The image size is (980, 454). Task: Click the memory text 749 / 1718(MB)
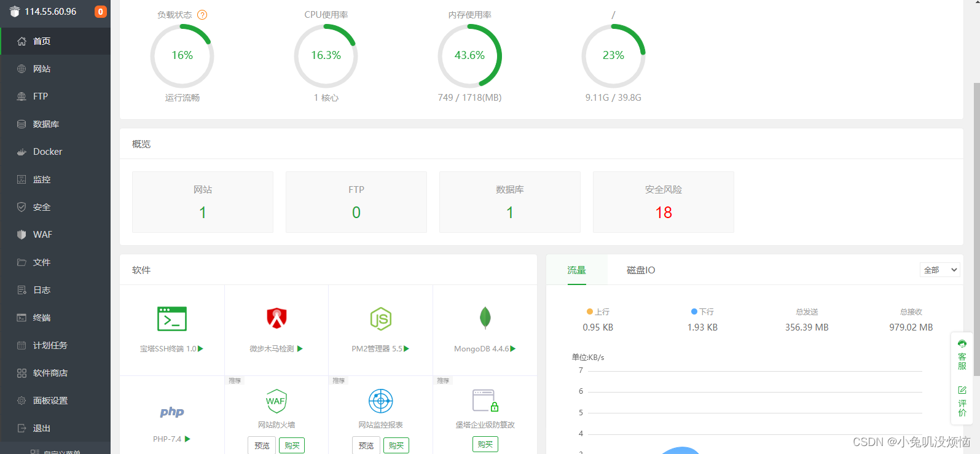click(469, 98)
